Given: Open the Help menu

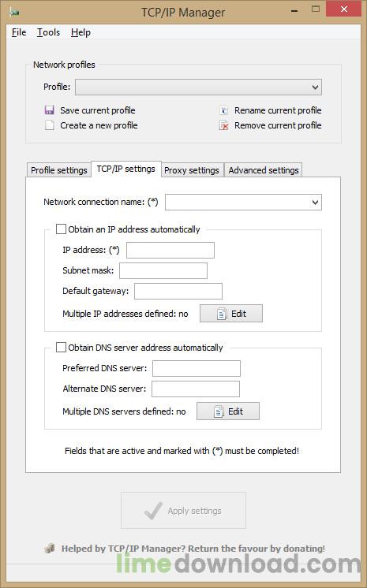Looking at the screenshot, I should [x=81, y=32].
